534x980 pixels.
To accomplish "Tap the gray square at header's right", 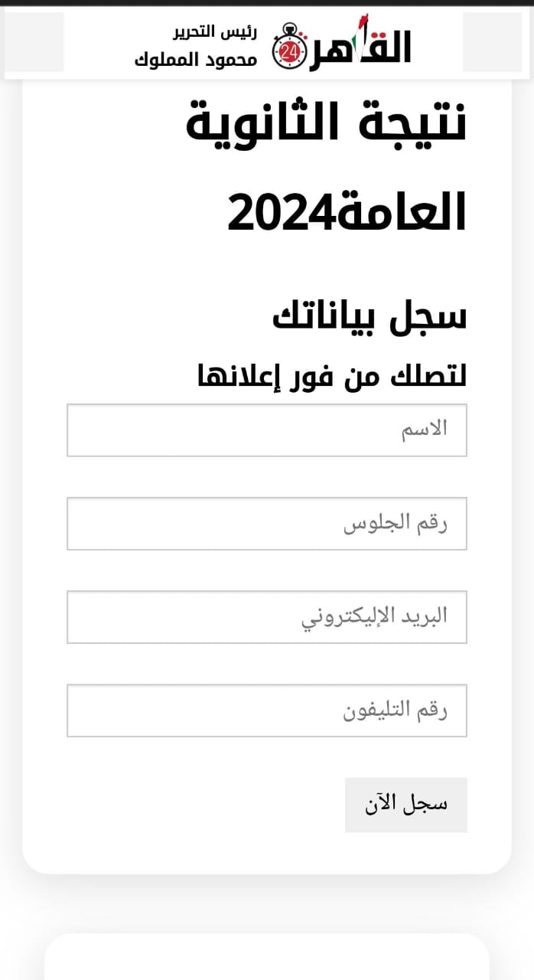I will [492, 42].
